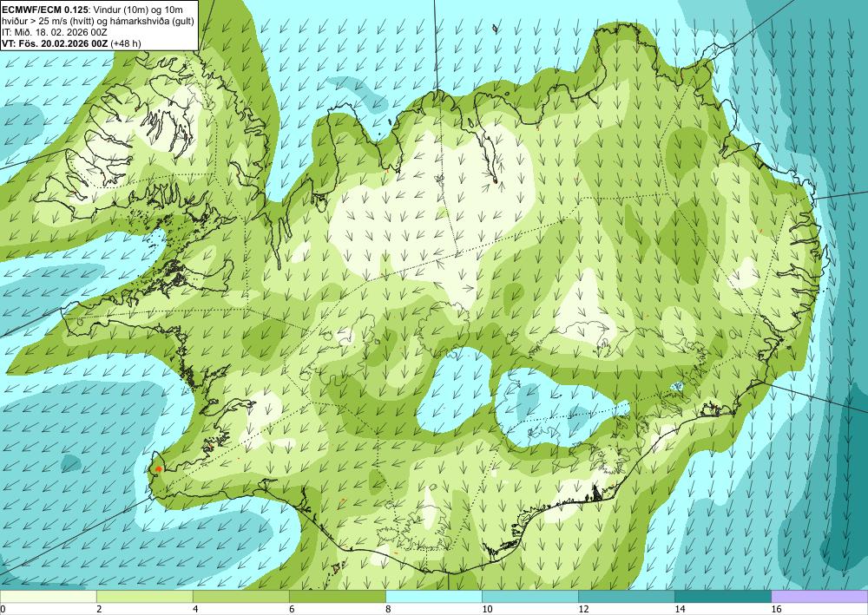
Task: Click the red gust marker on southwest peninsula
Action: point(158,469)
